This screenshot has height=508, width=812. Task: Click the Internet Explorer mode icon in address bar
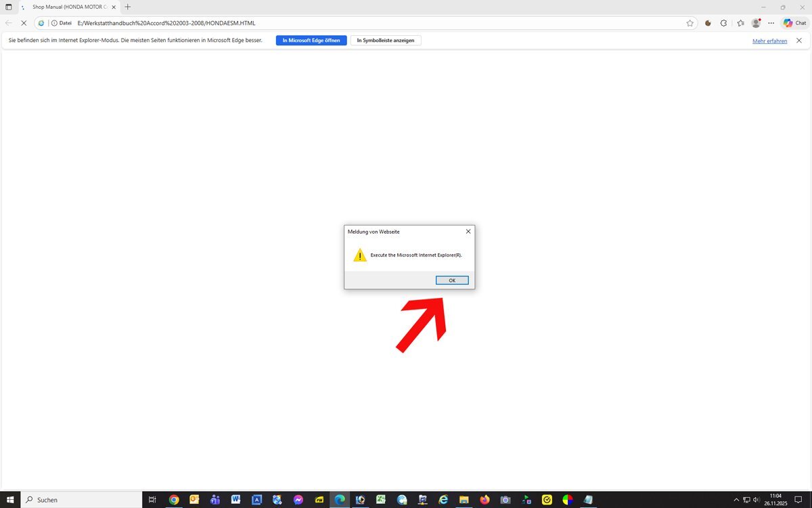tap(41, 23)
